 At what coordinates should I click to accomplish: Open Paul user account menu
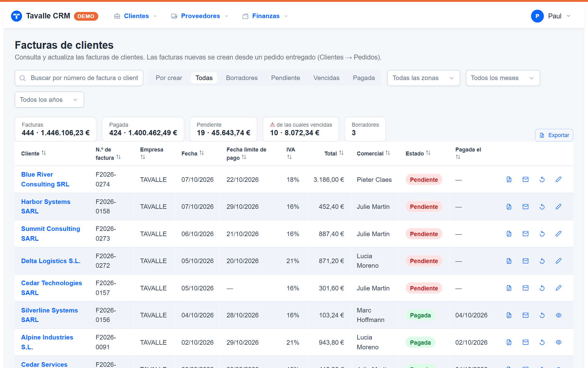click(x=551, y=16)
